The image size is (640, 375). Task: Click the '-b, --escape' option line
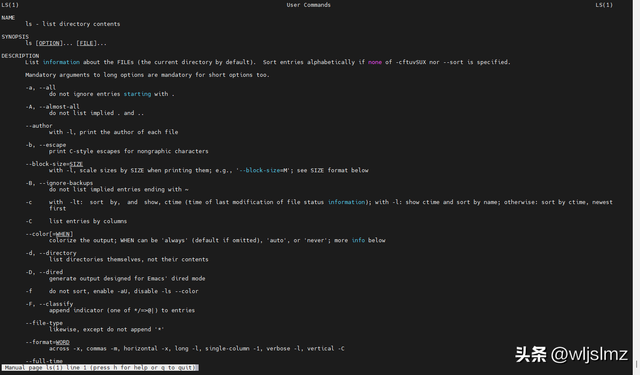click(45, 145)
